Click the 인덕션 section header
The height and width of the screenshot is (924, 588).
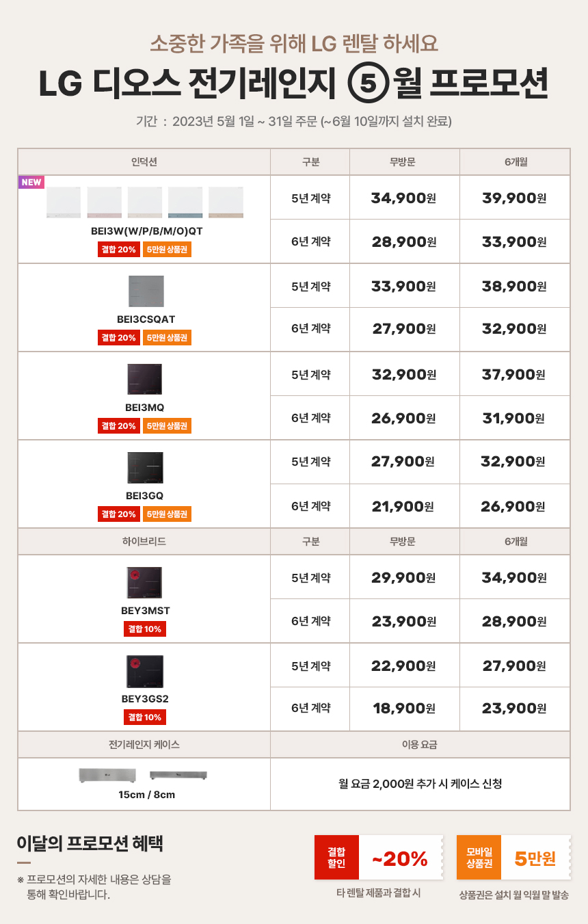pos(144,162)
